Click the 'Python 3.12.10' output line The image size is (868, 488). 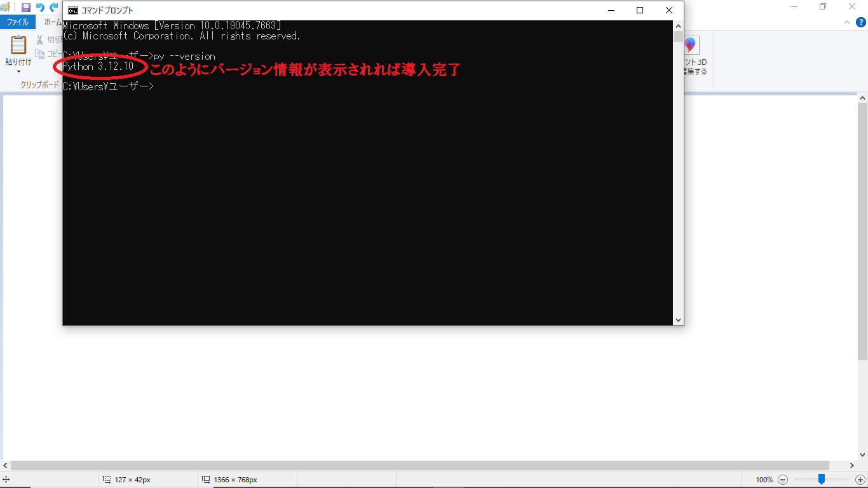98,66
